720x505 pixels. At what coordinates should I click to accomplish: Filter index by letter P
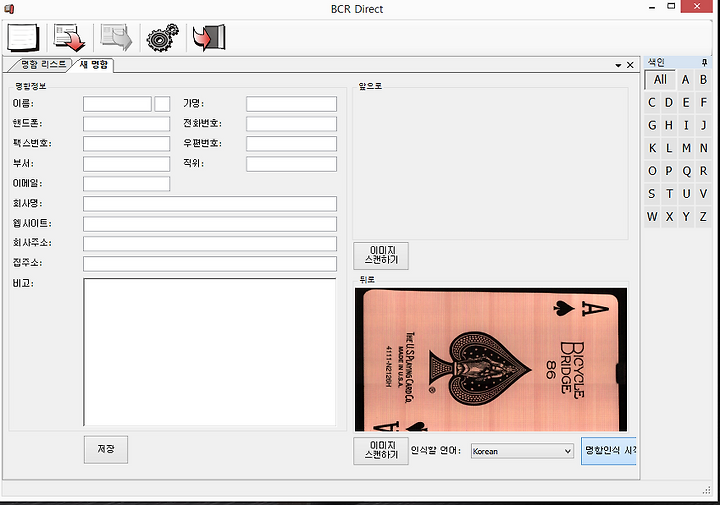click(x=669, y=171)
